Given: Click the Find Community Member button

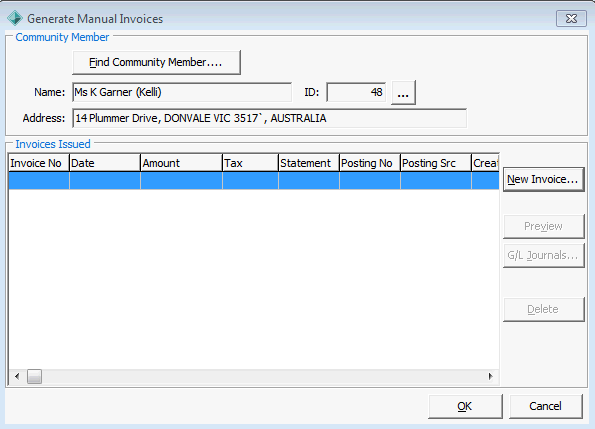Looking at the screenshot, I should [x=156, y=62].
